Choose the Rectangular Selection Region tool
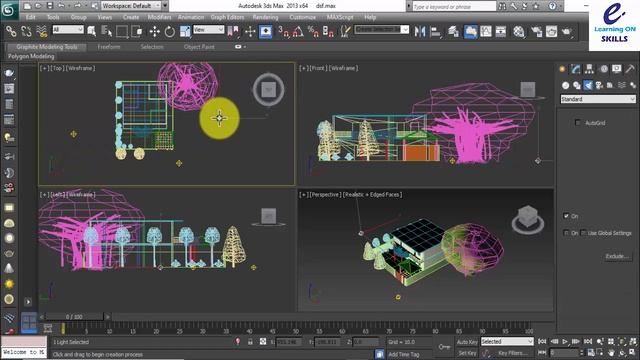Viewport: 640px width, 360px height. click(122, 31)
